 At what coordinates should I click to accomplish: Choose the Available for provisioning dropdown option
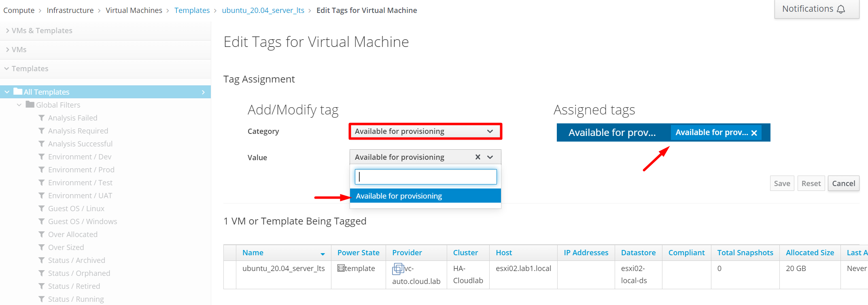425,196
